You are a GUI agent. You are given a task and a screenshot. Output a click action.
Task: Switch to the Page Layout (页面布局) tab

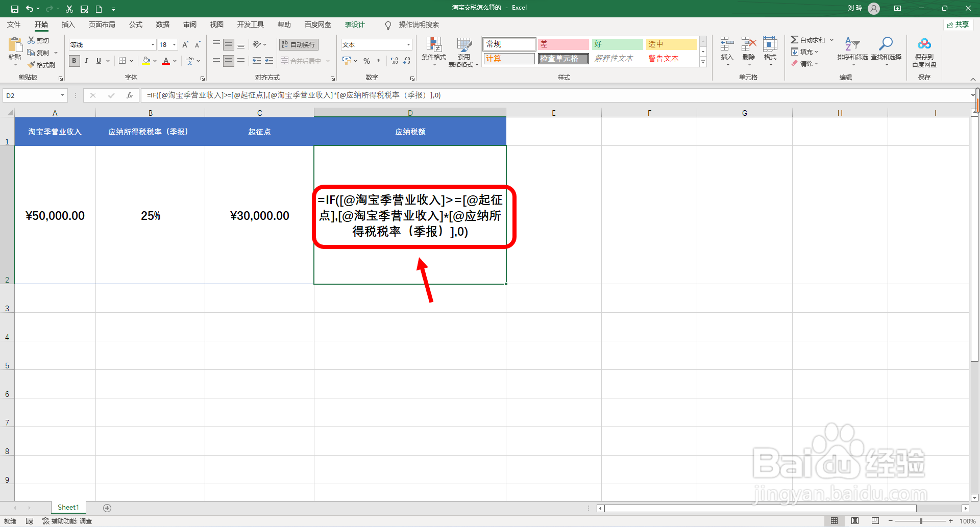[102, 24]
